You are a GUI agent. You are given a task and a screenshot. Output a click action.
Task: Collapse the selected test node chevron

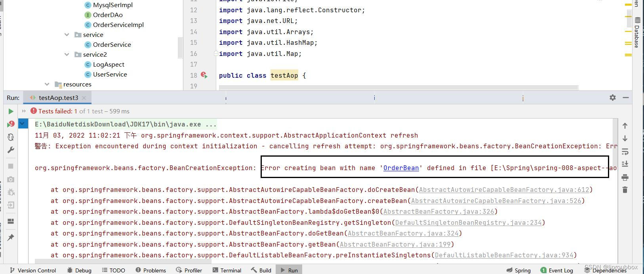(x=23, y=124)
